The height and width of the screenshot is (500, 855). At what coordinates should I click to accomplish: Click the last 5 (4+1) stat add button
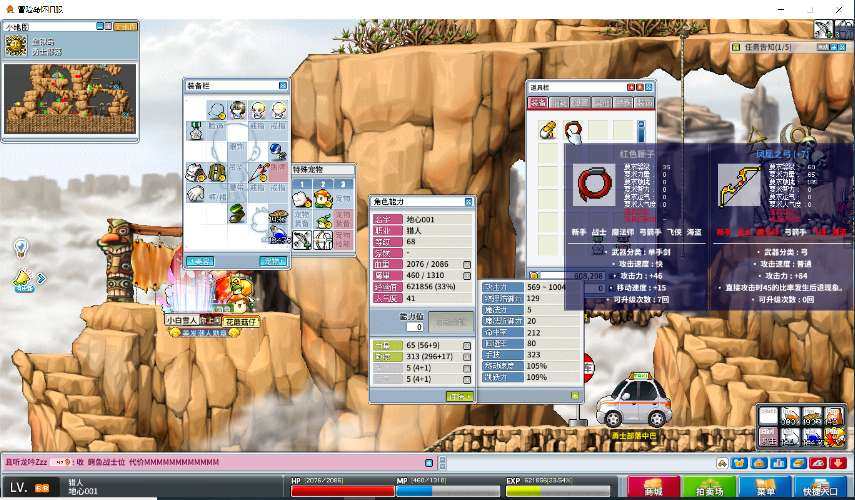coord(467,379)
